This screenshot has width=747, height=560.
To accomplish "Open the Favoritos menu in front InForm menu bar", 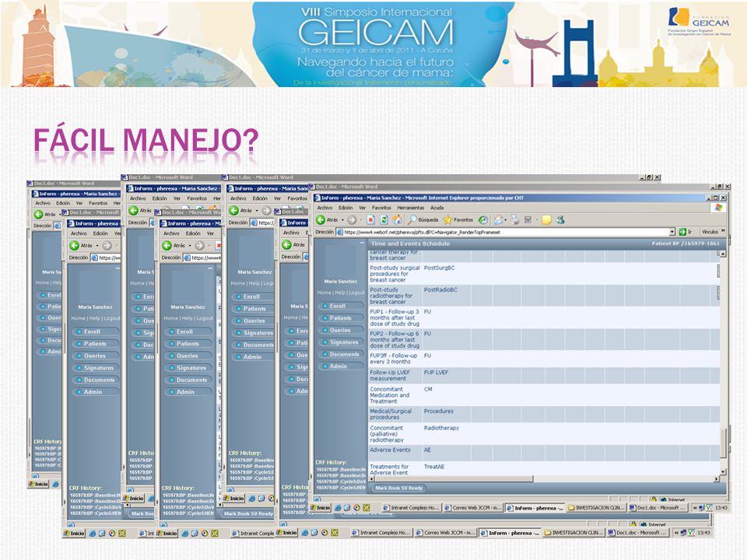I will click(x=381, y=208).
